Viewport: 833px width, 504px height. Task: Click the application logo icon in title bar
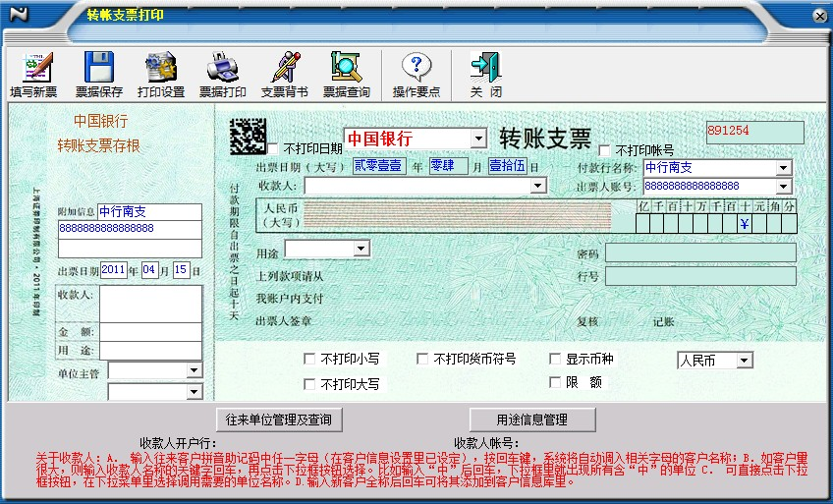[19, 14]
